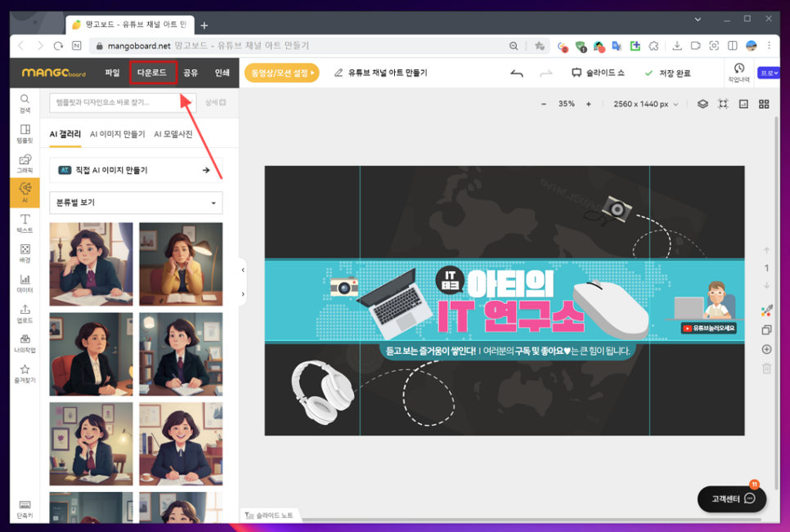Switch to the AI 이미지 만들기 tab
The image size is (790, 532).
pyautogui.click(x=118, y=134)
